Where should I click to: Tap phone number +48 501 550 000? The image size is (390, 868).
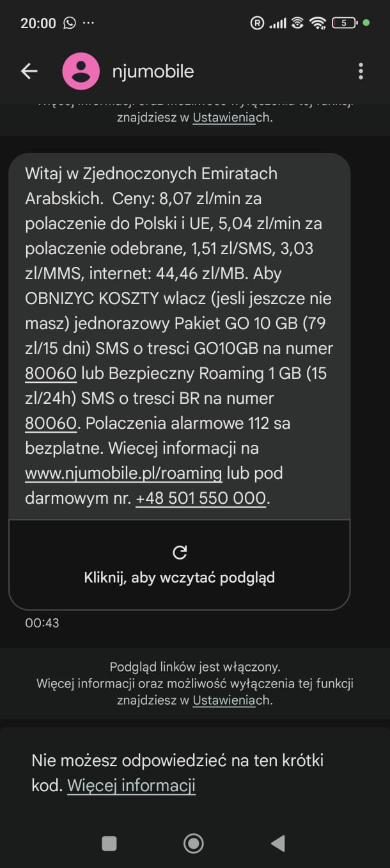(201, 499)
